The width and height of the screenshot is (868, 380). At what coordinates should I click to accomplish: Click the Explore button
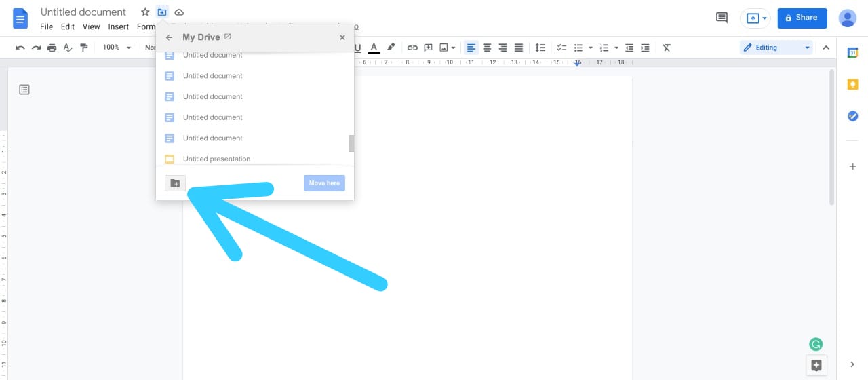816,365
